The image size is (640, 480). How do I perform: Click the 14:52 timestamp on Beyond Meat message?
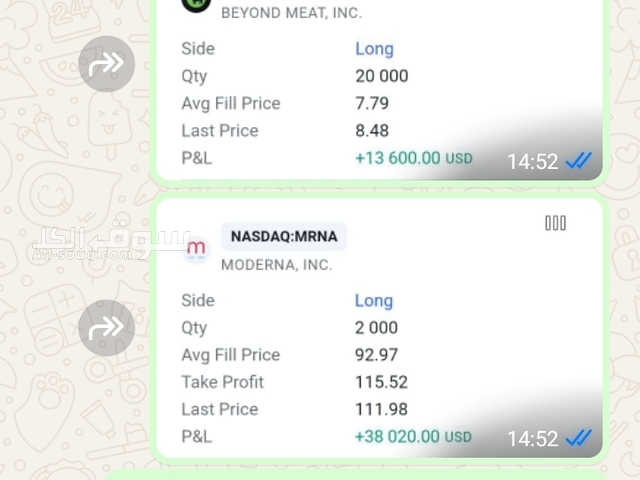click(532, 161)
